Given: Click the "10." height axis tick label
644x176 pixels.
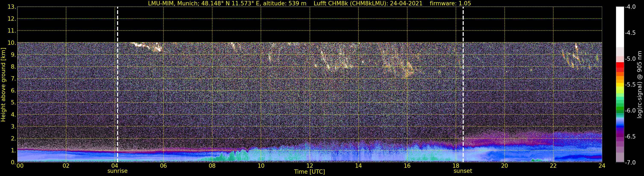Looking at the screenshot, I should (12, 43).
